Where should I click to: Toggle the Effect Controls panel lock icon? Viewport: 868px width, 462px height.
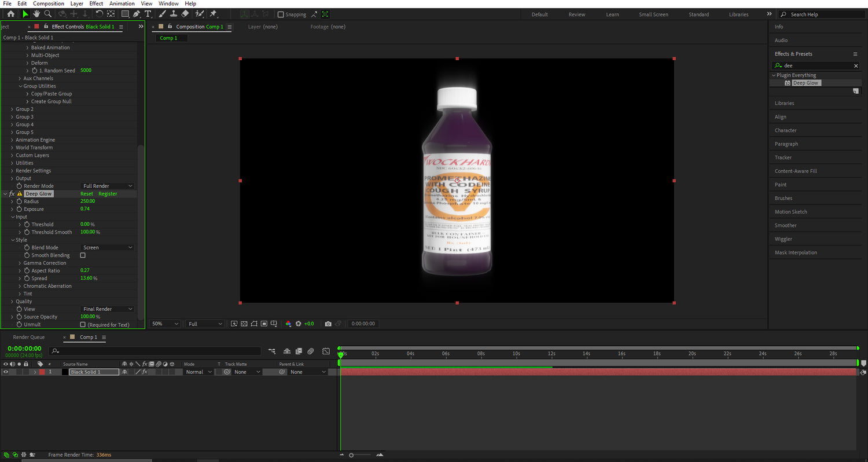coord(46,27)
